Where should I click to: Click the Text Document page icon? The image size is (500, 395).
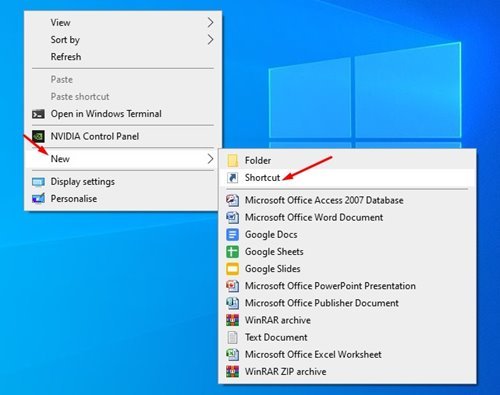point(232,337)
